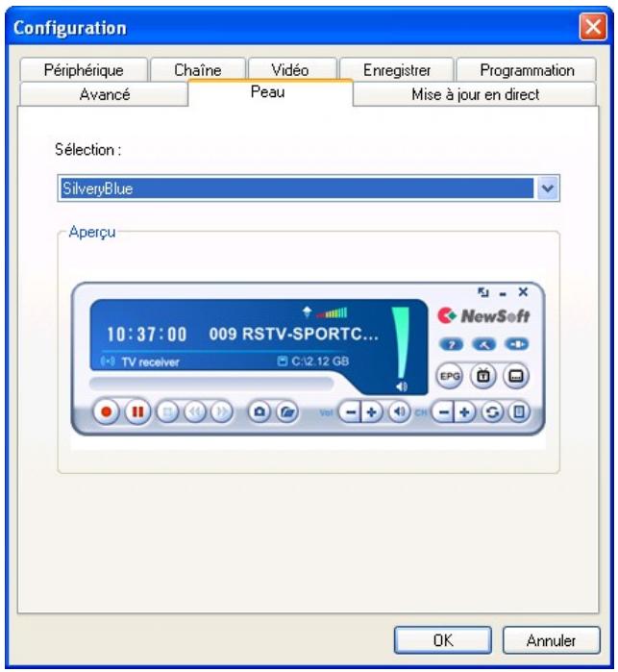This screenshot has width=618, height=672.
Task: Click the stop button in skin preview
Action: click(167, 411)
